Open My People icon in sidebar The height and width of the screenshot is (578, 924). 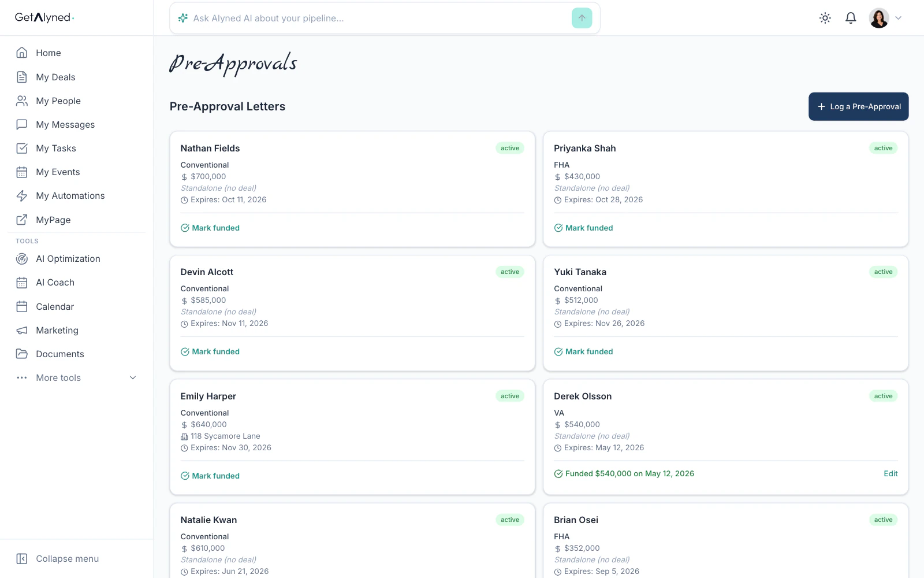[x=22, y=101]
